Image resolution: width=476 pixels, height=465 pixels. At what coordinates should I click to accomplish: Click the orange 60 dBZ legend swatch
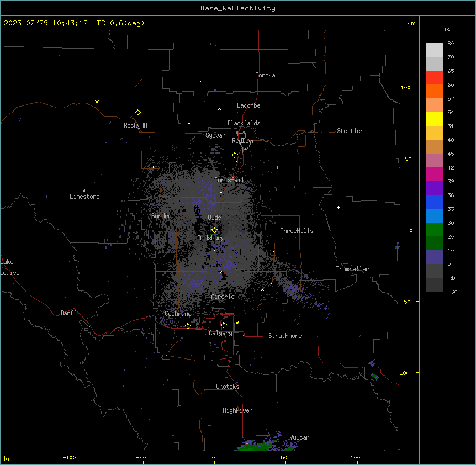(434, 91)
